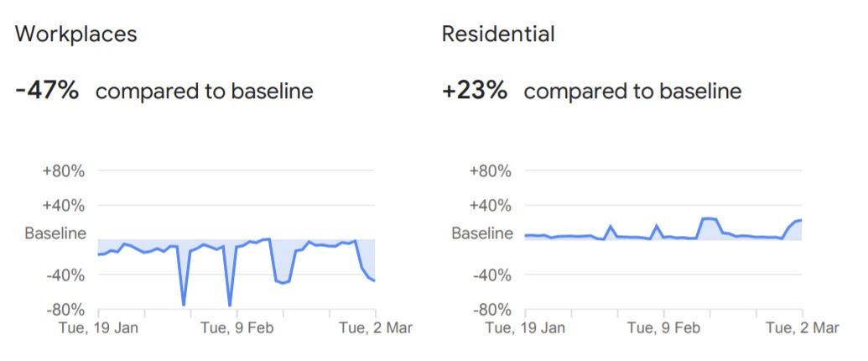Screen dimensions: 868x361
Task: Click 'compared to baseline' beside -47%
Action: (204, 92)
